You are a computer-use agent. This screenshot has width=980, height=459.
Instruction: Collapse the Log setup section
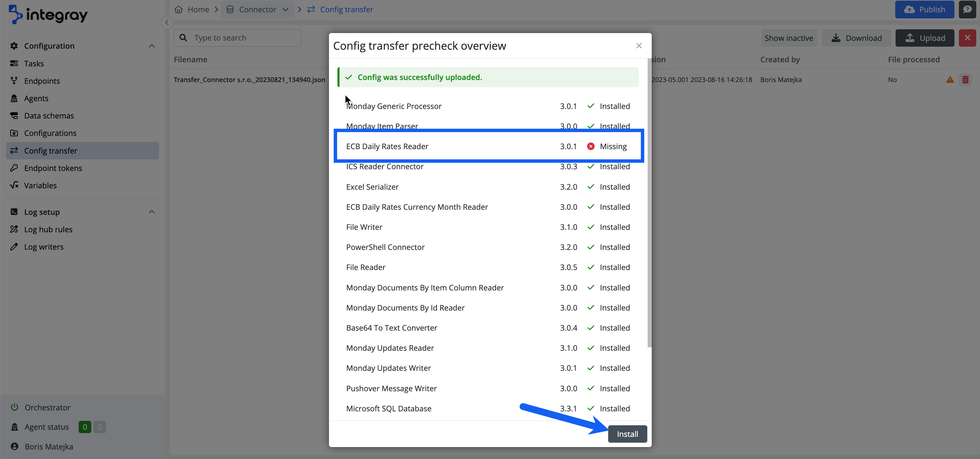(x=152, y=212)
